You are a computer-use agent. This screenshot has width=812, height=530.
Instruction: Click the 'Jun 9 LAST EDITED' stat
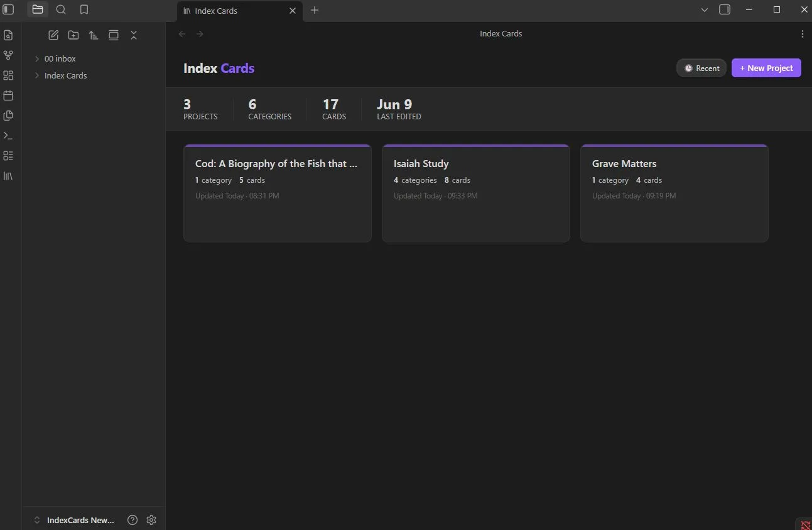(x=399, y=109)
